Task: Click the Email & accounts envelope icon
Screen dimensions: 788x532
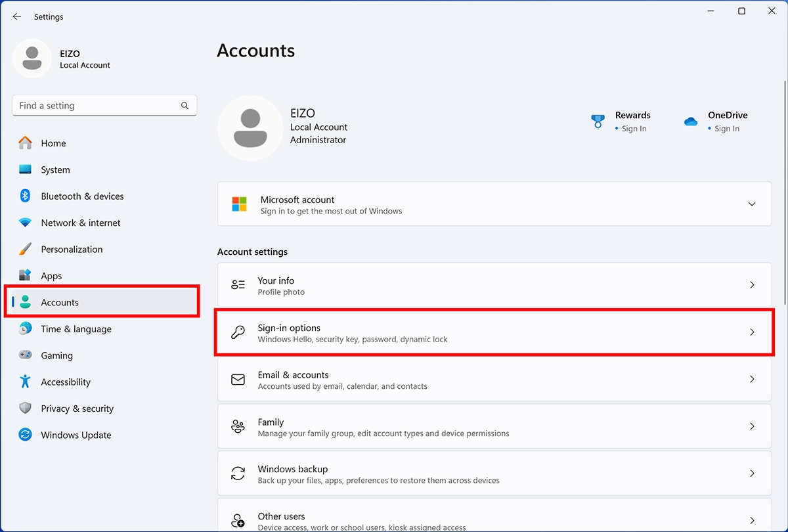Action: pos(238,380)
